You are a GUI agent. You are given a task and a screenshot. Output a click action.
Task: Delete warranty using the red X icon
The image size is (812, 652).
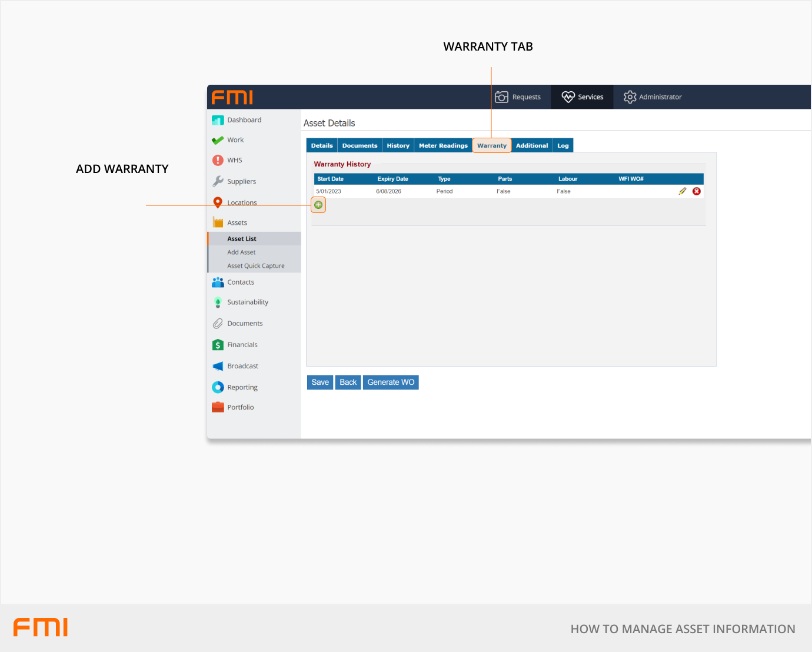point(697,191)
